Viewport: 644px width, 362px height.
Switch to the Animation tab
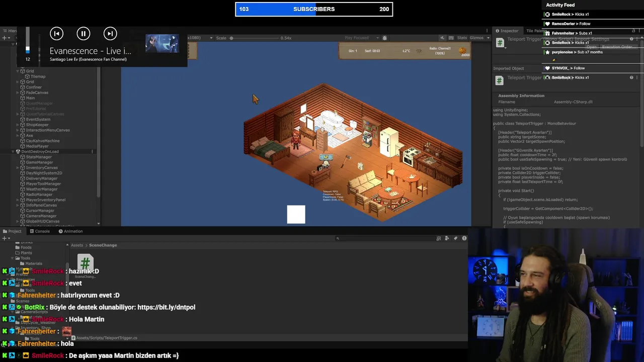point(70,231)
